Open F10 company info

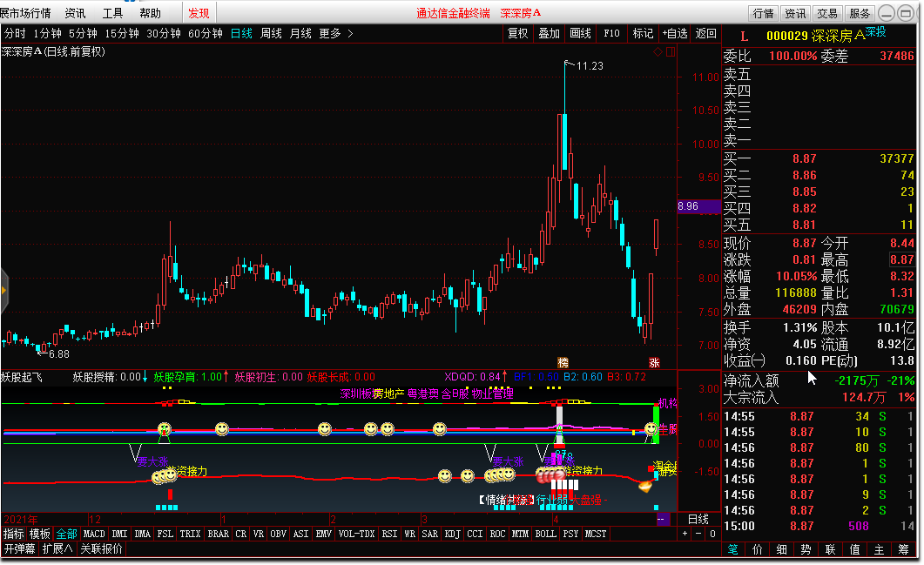611,34
